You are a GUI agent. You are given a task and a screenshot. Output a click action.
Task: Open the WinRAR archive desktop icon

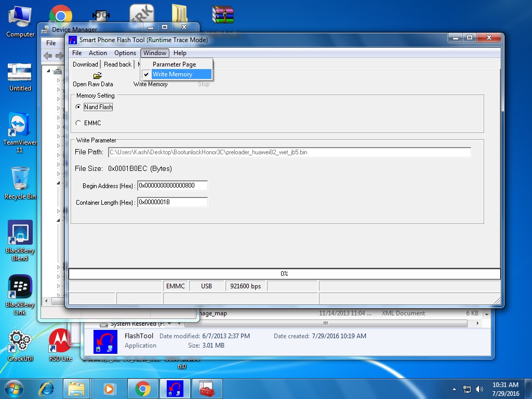(x=223, y=14)
